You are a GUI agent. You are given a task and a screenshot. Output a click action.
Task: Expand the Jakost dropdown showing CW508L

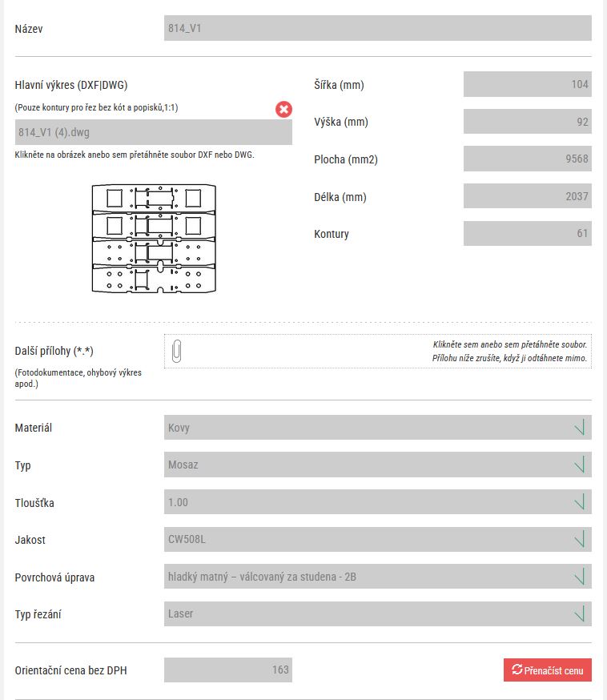click(x=377, y=540)
